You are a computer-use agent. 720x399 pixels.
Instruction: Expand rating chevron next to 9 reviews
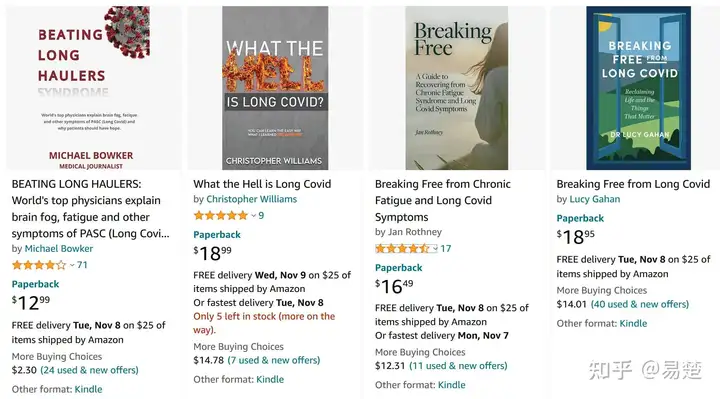click(x=253, y=216)
